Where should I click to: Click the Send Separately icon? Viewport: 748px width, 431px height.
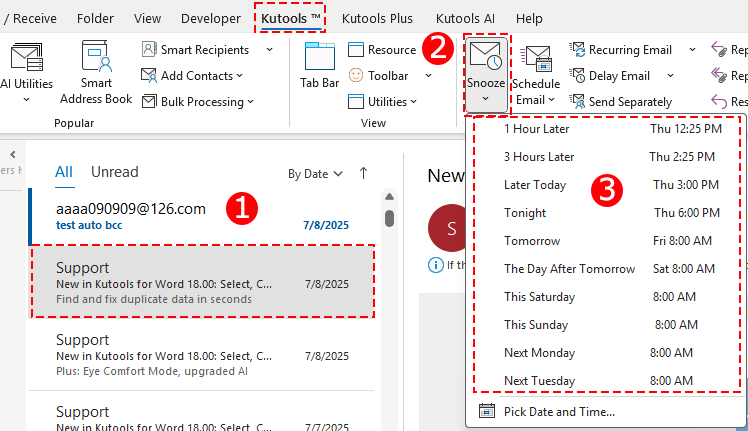[577, 101]
